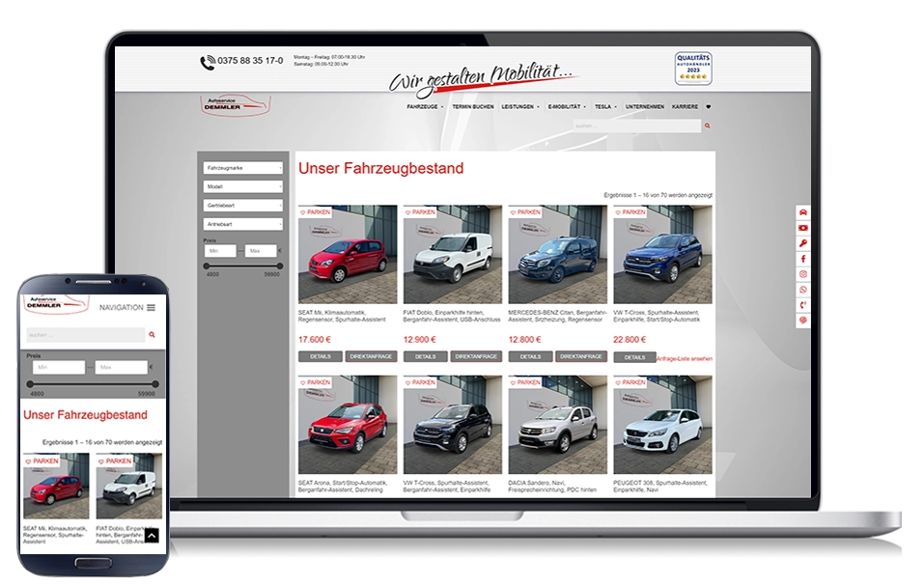Click Details button for SEAT Mii 17.600 €
Screen dimensions: 924x587
[320, 356]
